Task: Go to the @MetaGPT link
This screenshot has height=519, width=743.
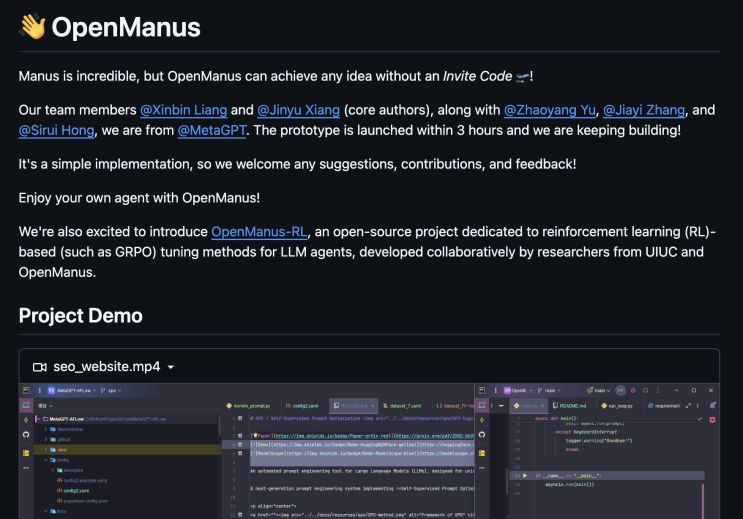Action: 212,130
